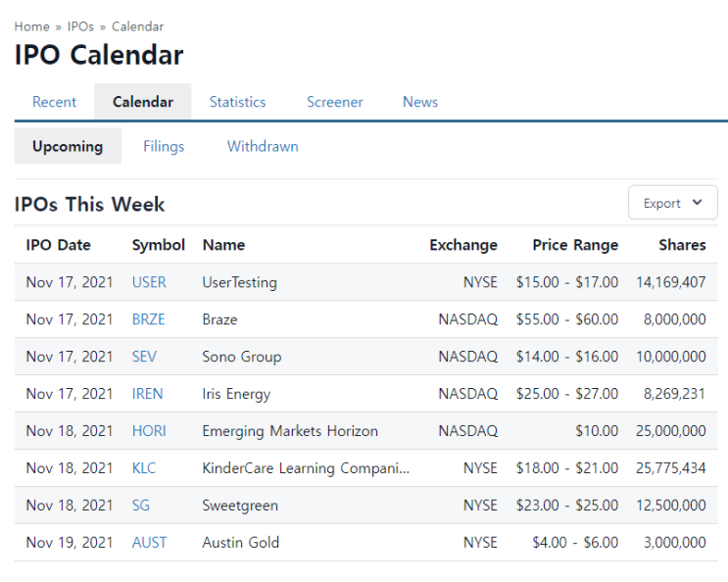Click the $18.00 - $21.00 price range
728x582 pixels.
(x=567, y=467)
